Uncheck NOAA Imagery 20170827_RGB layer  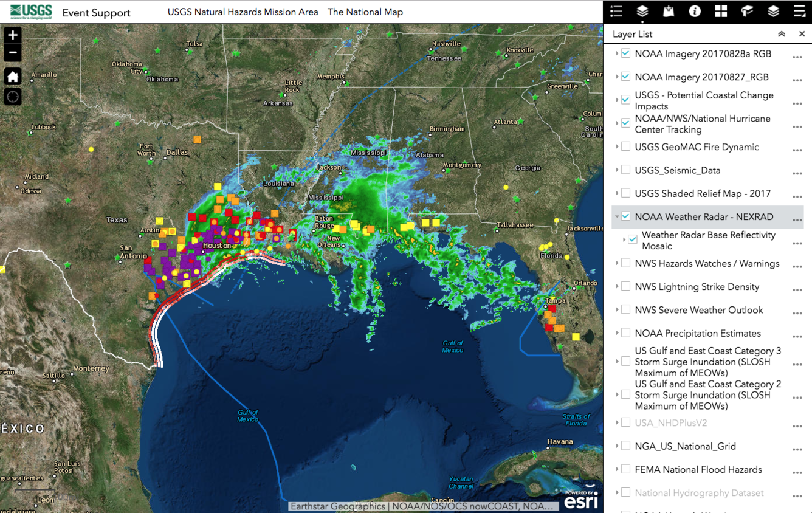point(625,77)
